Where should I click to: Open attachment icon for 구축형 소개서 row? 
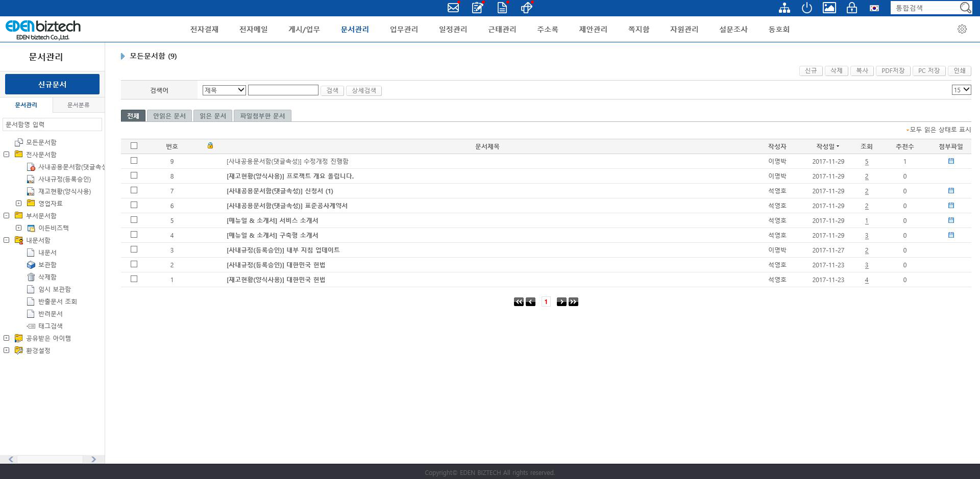[951, 235]
